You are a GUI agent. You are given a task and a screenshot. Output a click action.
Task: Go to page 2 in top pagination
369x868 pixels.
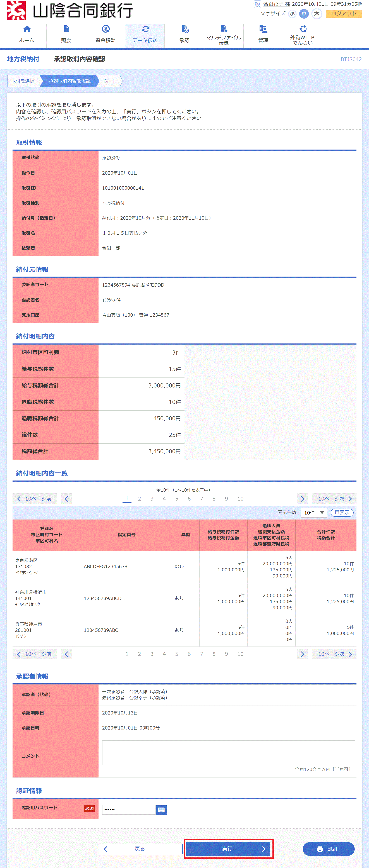(x=139, y=499)
